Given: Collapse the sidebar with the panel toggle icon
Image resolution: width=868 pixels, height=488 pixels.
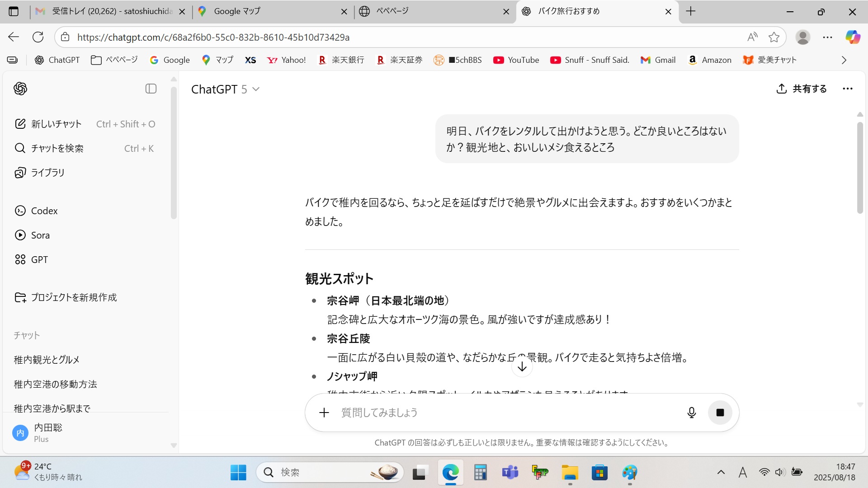Looking at the screenshot, I should point(151,89).
